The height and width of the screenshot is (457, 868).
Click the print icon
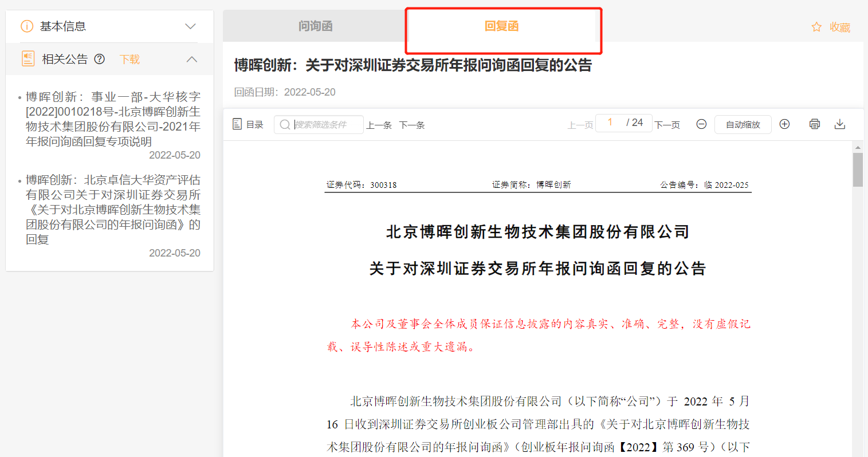coord(814,124)
